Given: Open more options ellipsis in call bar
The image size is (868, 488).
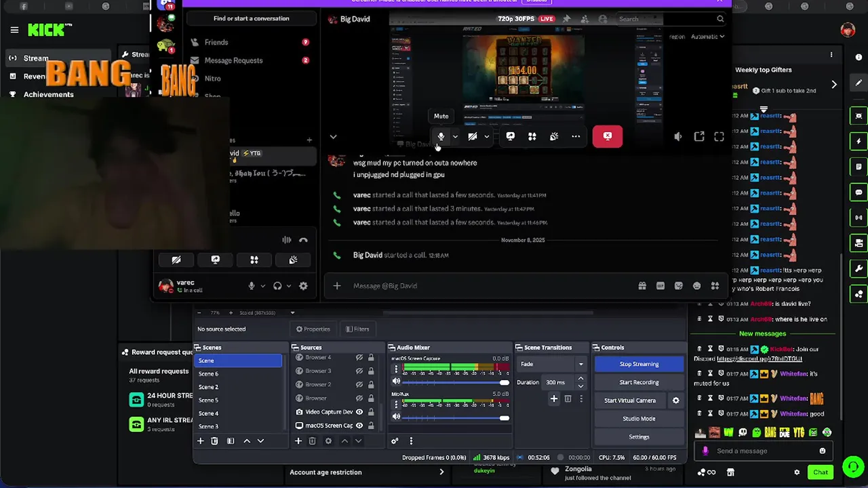Looking at the screenshot, I should [x=576, y=136].
